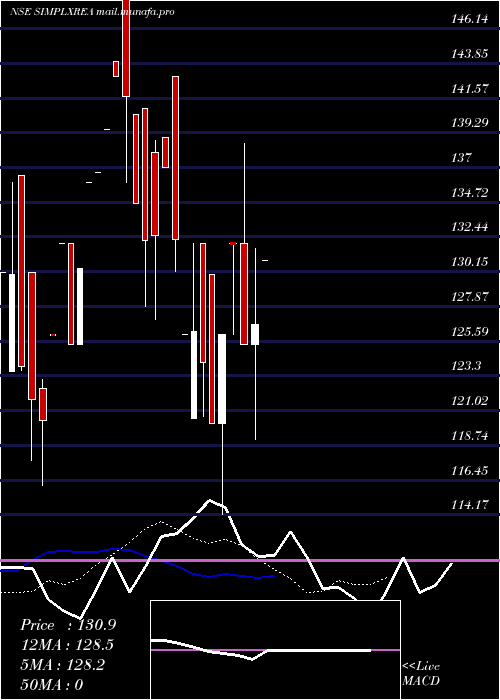Viewport: 500px width, 700px height.
Task: Click the 118.74 price axis label
Action: click(470, 436)
